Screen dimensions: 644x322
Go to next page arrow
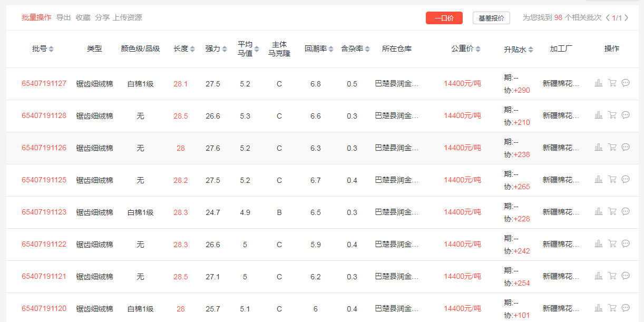(627, 18)
